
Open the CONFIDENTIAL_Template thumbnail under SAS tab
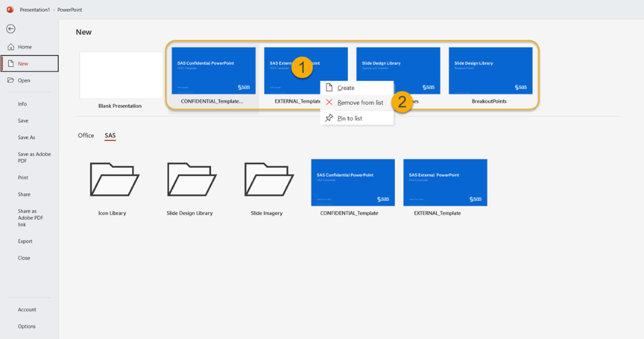point(353,183)
